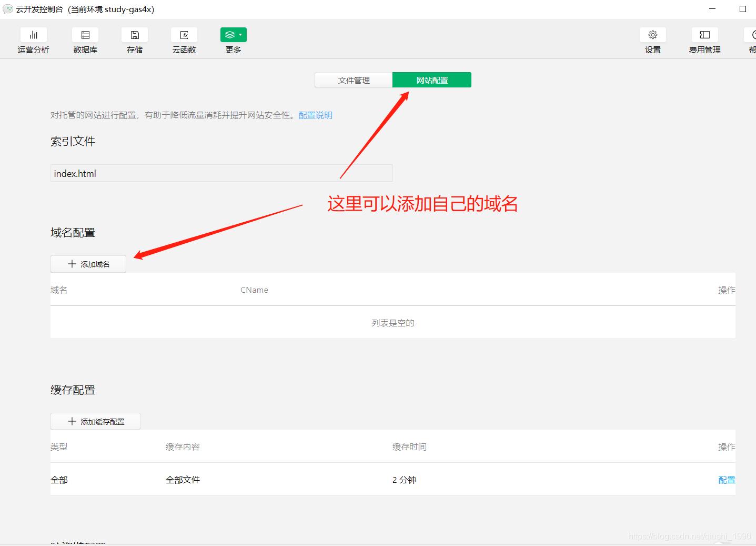Select the 全部 type cell
The height and width of the screenshot is (546, 756).
[59, 480]
